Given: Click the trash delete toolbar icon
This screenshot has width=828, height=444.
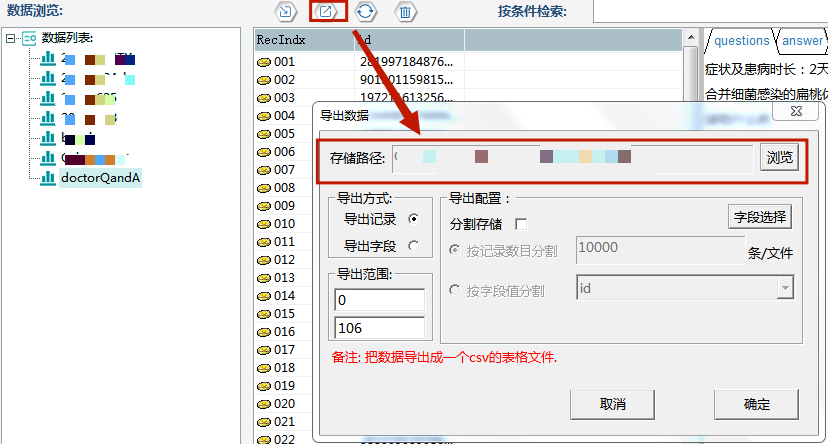Looking at the screenshot, I should pyautogui.click(x=405, y=11).
